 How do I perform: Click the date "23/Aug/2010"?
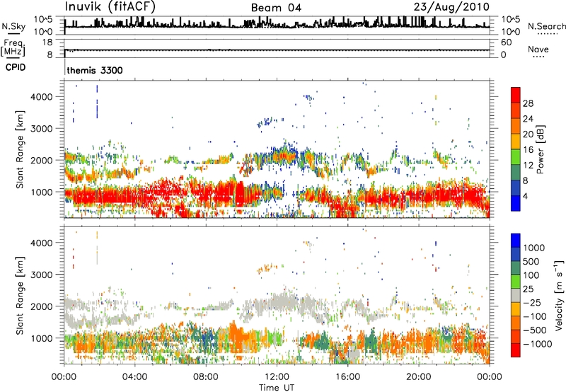click(x=451, y=6)
